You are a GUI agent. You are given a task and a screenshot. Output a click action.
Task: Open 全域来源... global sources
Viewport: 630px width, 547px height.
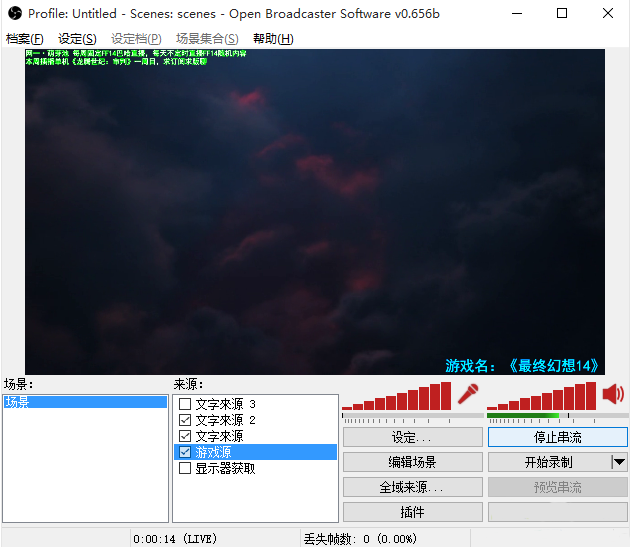pyautogui.click(x=413, y=487)
